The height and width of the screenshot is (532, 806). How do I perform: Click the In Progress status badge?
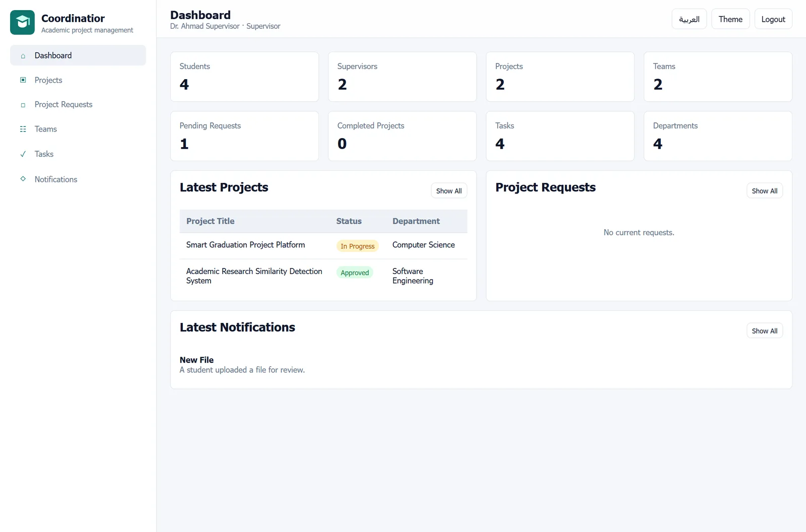click(x=358, y=246)
